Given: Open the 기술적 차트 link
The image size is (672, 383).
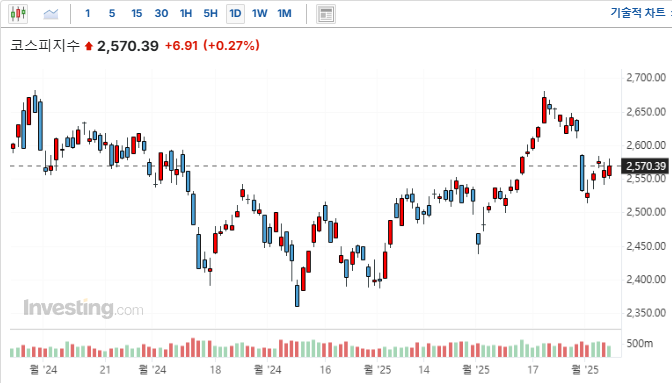Looking at the screenshot, I should [638, 12].
